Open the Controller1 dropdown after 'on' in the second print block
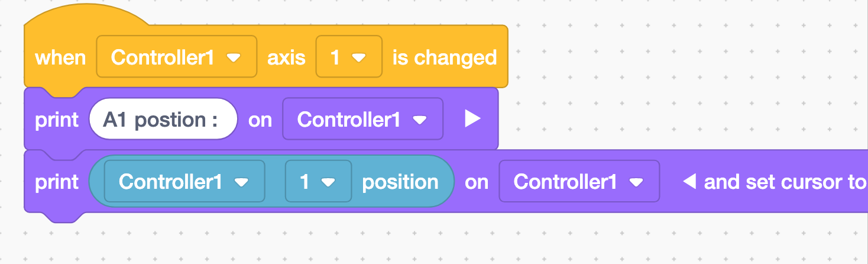Screen dimensions: 868x264 coord(579,181)
